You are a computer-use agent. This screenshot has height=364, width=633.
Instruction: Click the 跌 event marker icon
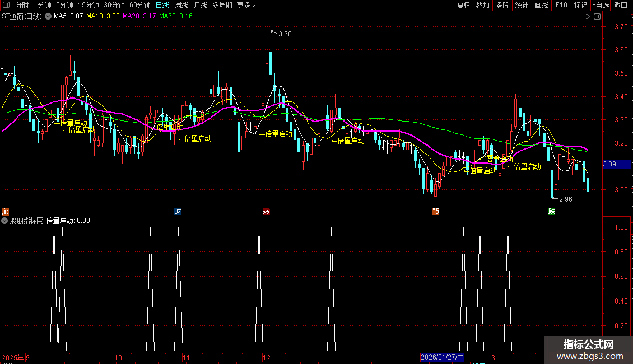pos(552,212)
